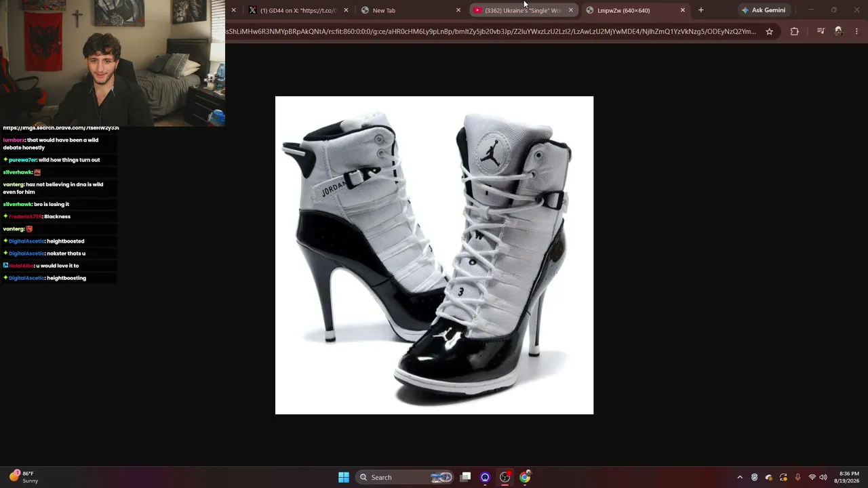
Task: Open the OBS Studio taskbar icon
Action: coord(505,477)
